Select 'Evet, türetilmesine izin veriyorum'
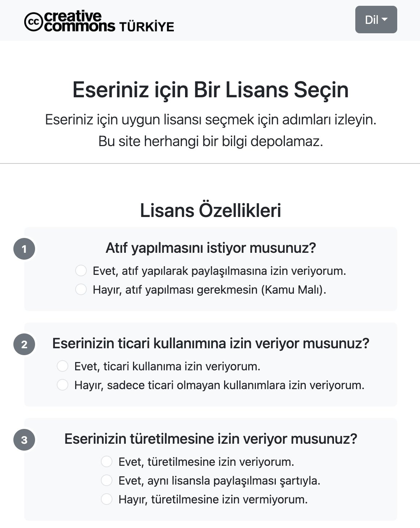This screenshot has height=528, width=420. coord(107,461)
